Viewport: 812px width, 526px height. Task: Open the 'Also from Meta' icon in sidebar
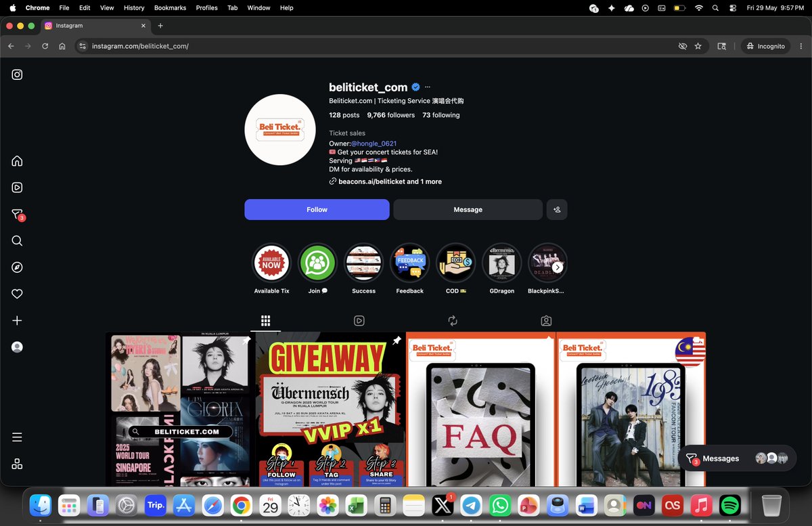18,464
